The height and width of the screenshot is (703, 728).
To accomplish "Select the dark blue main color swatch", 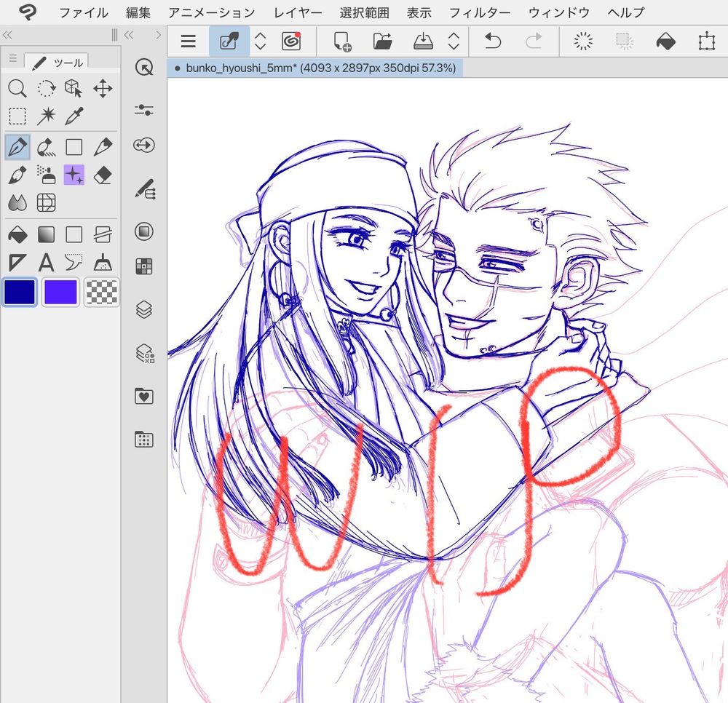I will tap(20, 292).
